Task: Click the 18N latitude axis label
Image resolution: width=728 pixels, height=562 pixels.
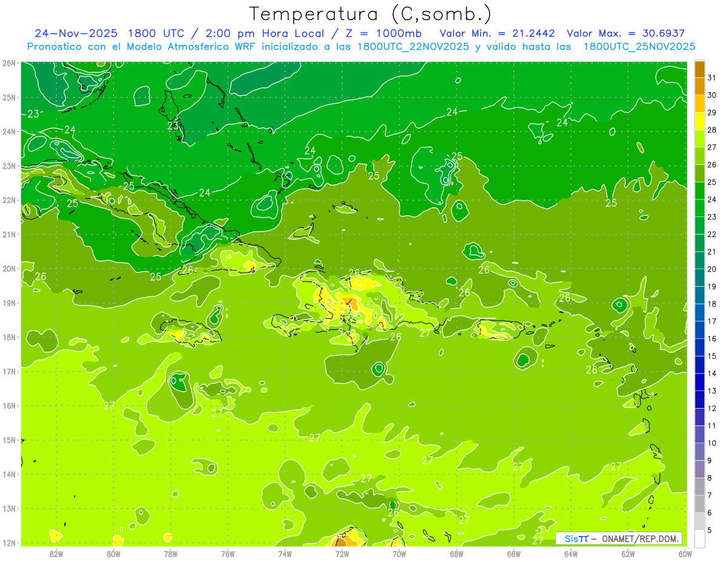Action: tap(9, 337)
